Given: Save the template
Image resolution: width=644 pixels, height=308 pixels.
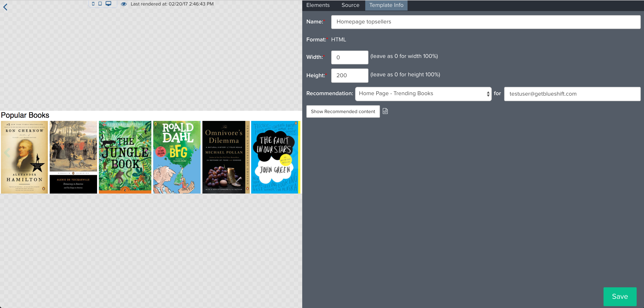Looking at the screenshot, I should click(620, 297).
